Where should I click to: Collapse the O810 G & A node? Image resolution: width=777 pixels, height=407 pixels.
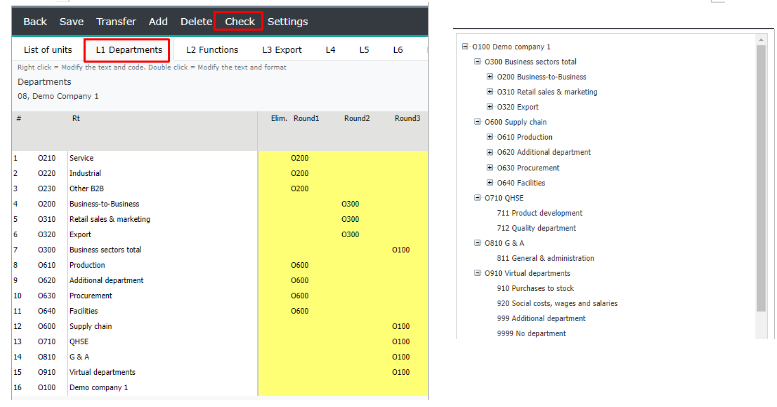click(477, 242)
